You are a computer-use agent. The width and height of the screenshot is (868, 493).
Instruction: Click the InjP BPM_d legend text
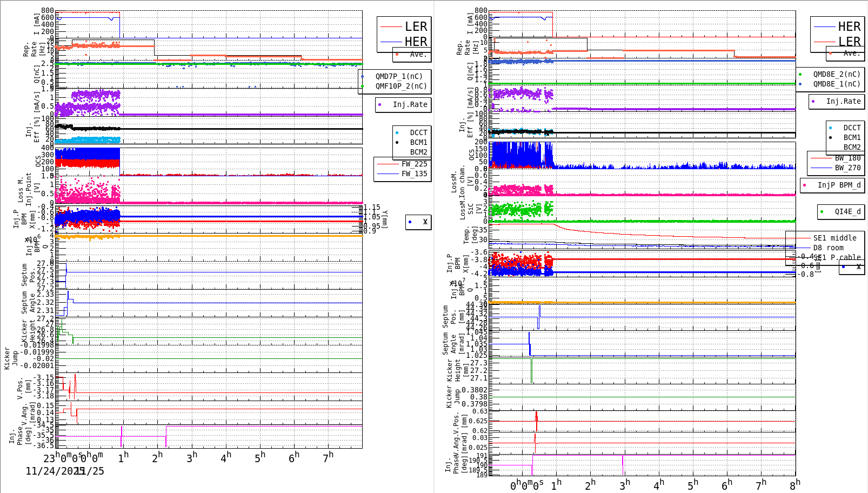[x=839, y=185]
